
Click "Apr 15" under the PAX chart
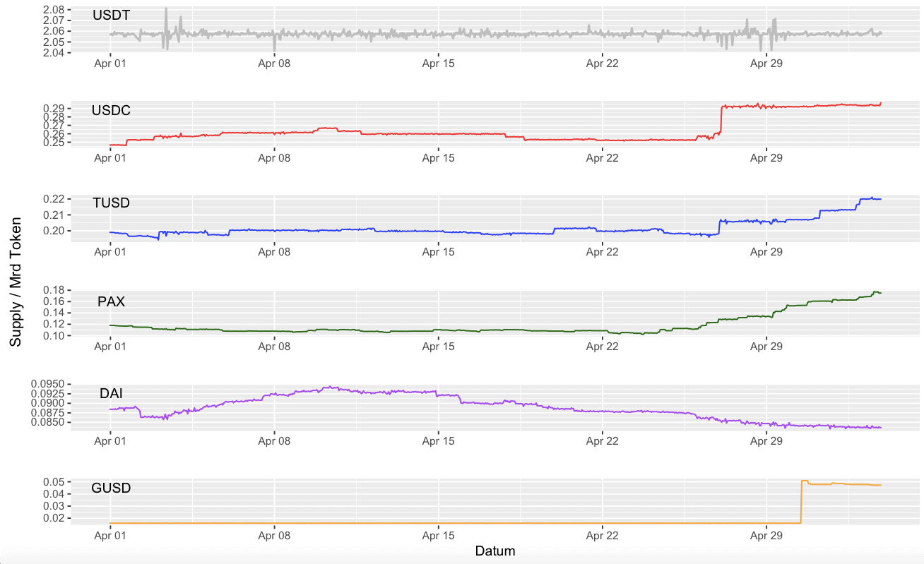[x=438, y=347]
